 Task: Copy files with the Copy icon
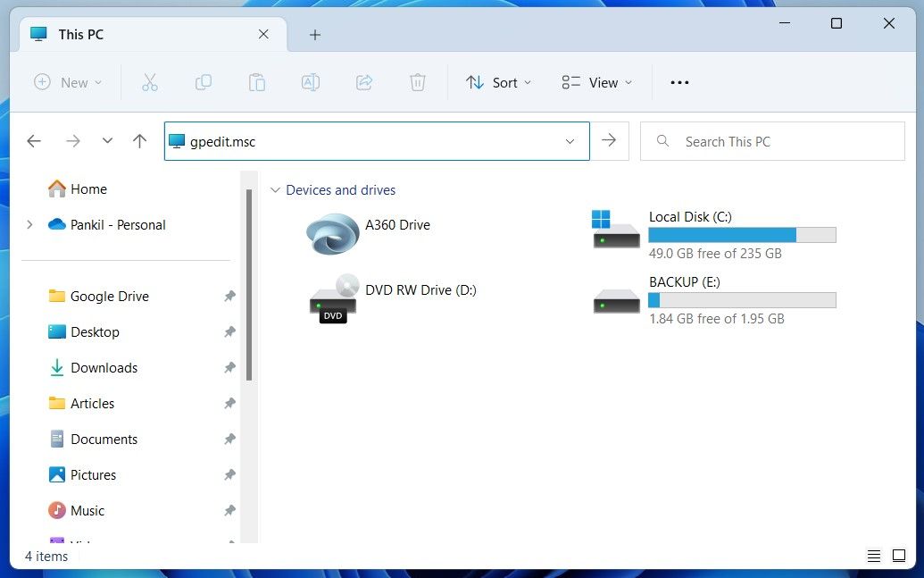tap(203, 82)
